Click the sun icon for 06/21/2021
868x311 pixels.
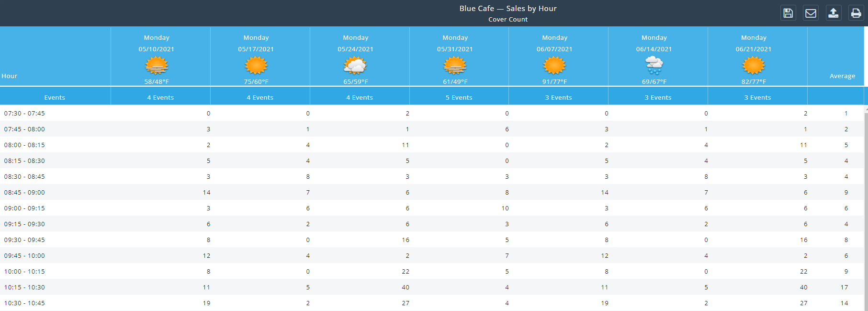click(754, 65)
